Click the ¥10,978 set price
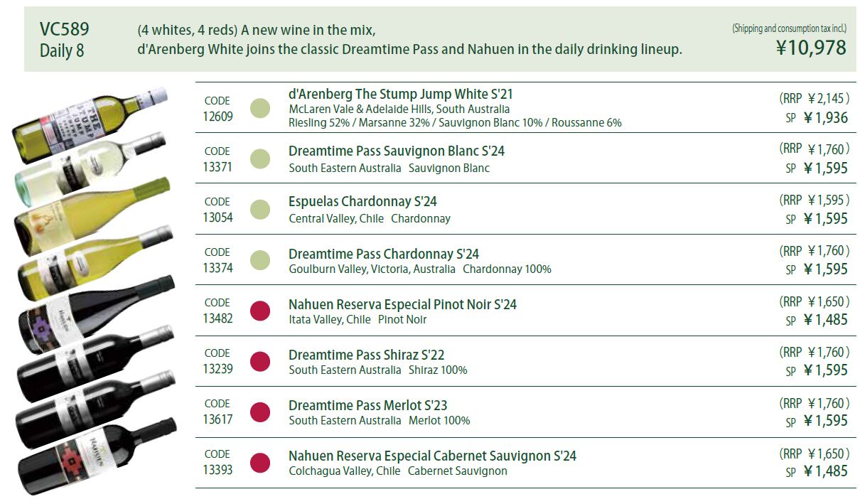The height and width of the screenshot is (504, 860). 811,48
